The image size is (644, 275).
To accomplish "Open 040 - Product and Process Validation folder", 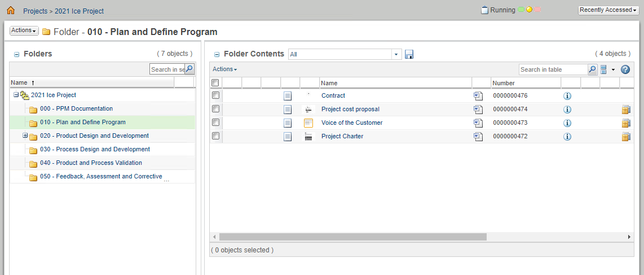I will [91, 163].
